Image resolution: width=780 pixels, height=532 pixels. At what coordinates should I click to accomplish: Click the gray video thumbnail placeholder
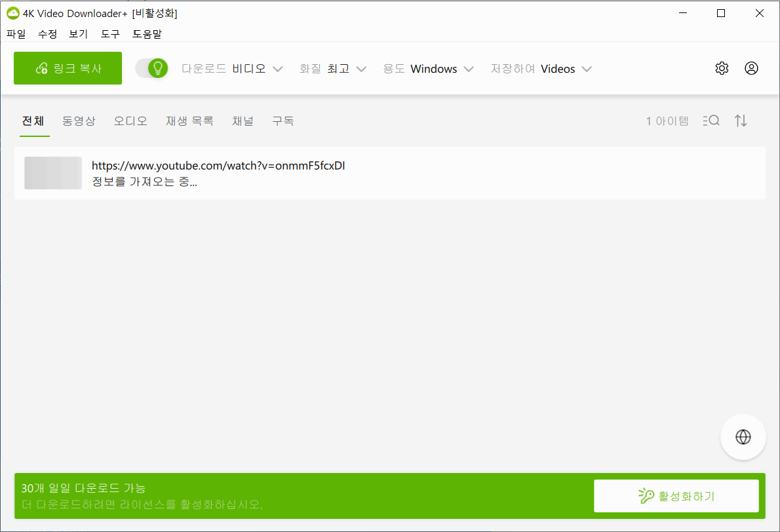[x=53, y=173]
